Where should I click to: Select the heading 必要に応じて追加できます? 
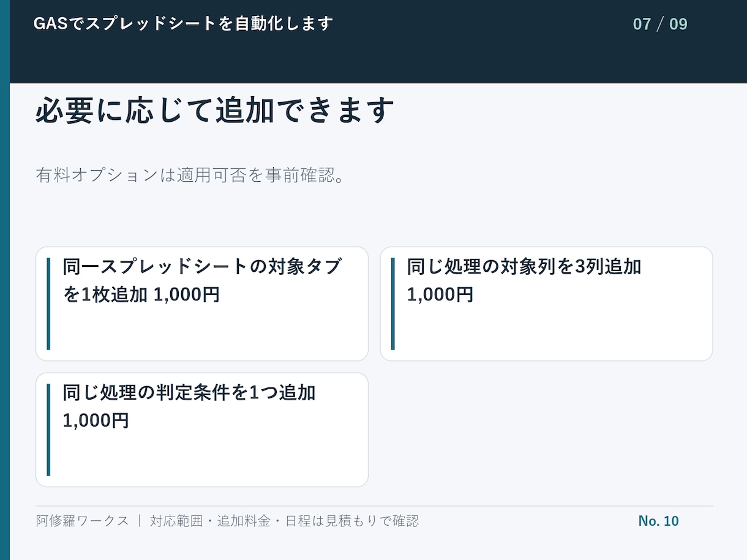point(214,111)
